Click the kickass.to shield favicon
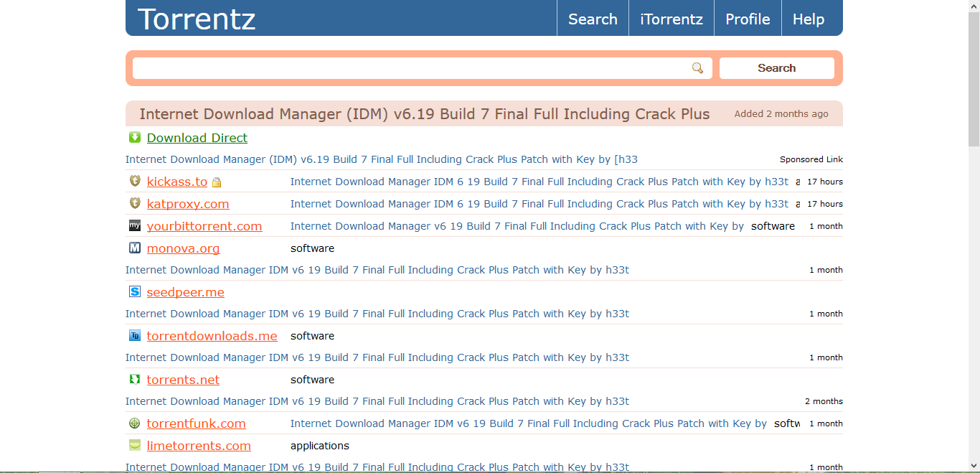980x473 pixels. [135, 181]
